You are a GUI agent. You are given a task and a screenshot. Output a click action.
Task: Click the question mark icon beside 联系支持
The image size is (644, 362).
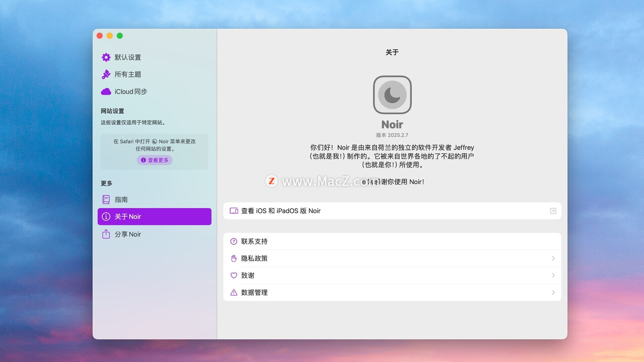point(234,241)
